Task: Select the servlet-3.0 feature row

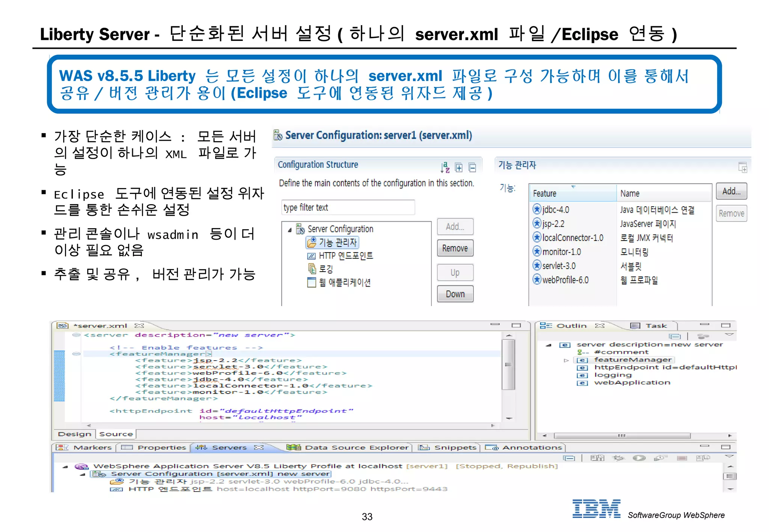Action: [621, 266]
